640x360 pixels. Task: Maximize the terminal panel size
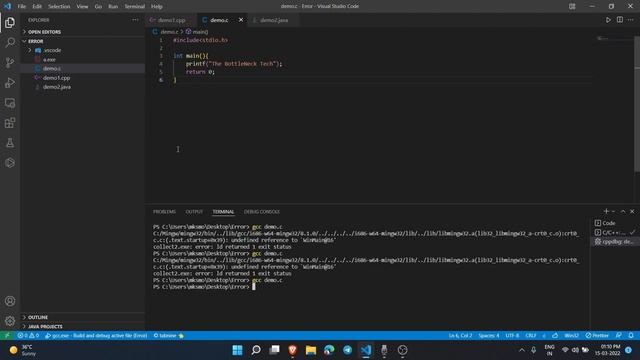point(623,211)
